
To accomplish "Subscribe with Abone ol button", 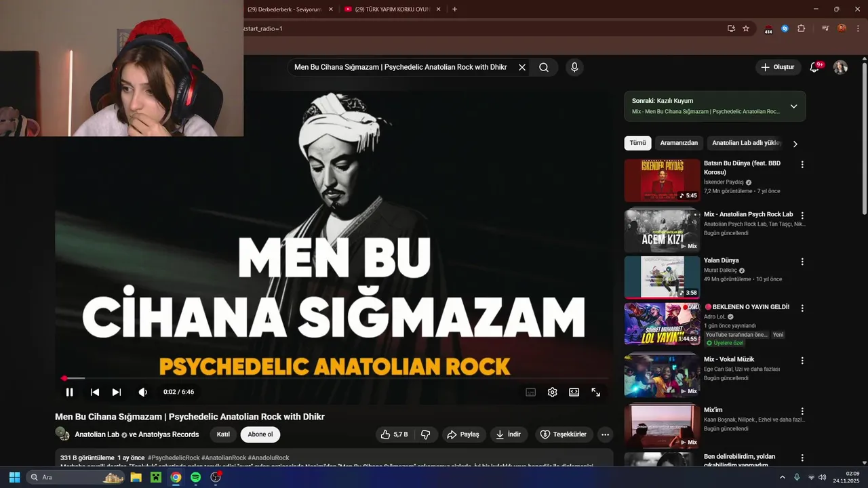I will (x=260, y=434).
